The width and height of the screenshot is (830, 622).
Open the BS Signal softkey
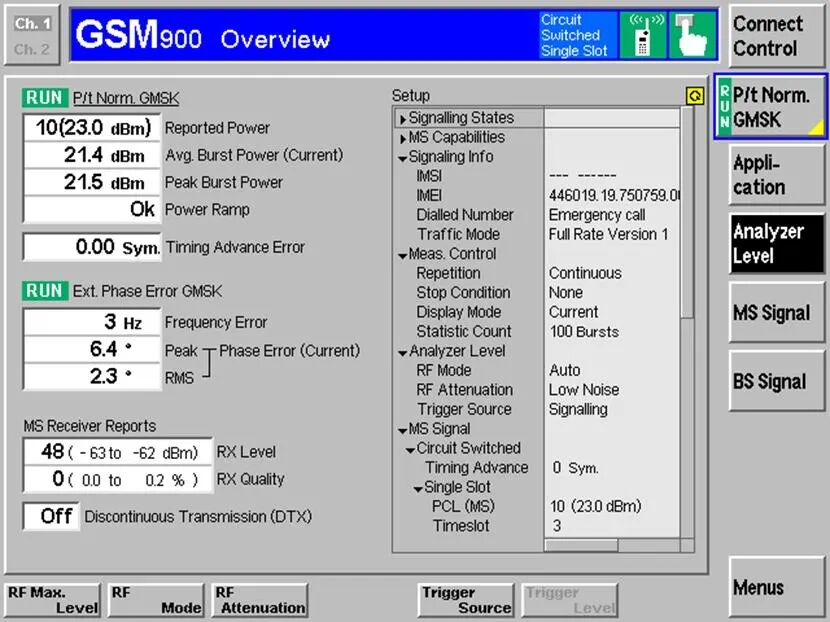(777, 381)
